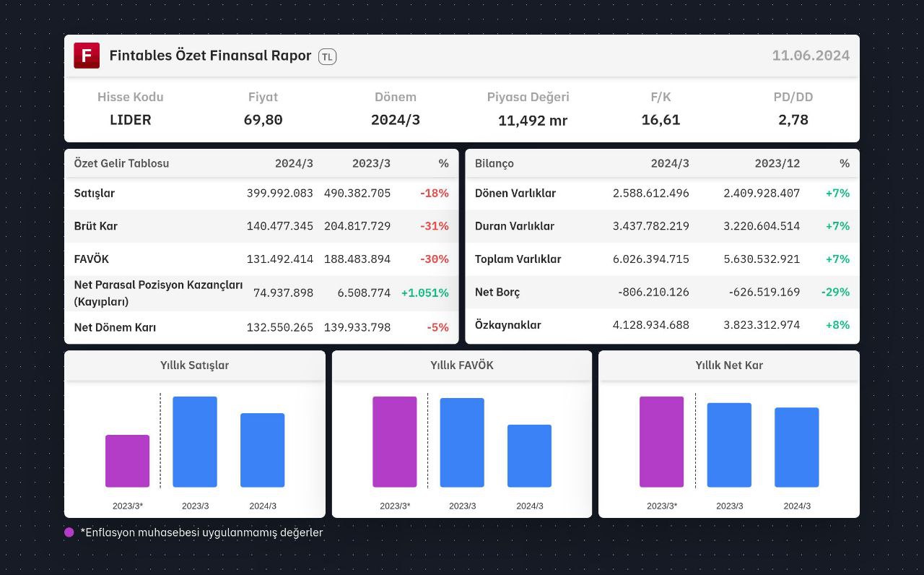Click the Bilanço table header label
The height and width of the screenshot is (575, 924).
(x=494, y=163)
